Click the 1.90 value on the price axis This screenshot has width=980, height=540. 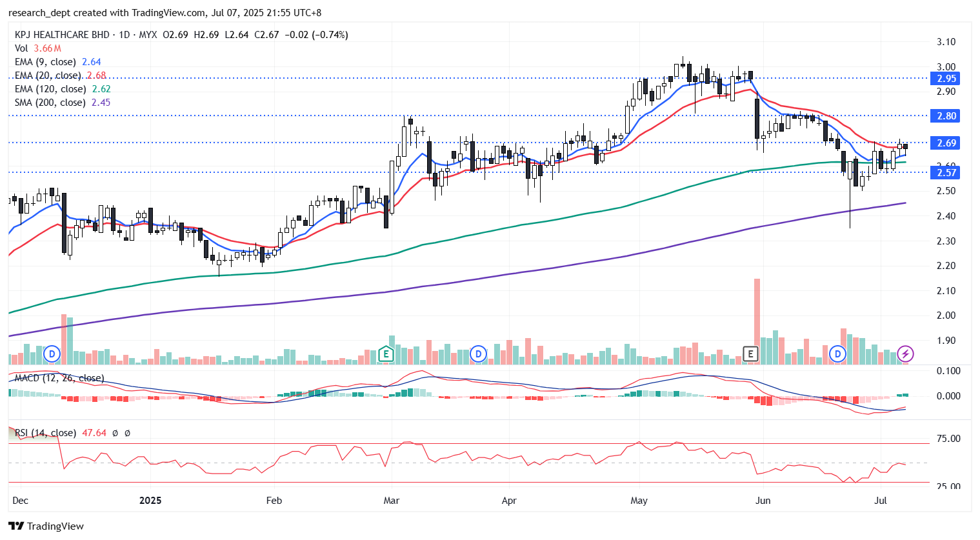tap(946, 341)
